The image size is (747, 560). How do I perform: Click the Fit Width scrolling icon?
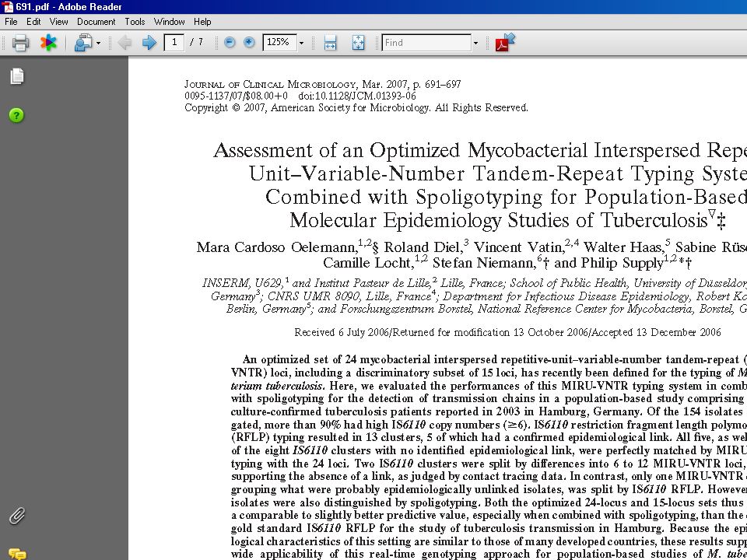[x=330, y=43]
